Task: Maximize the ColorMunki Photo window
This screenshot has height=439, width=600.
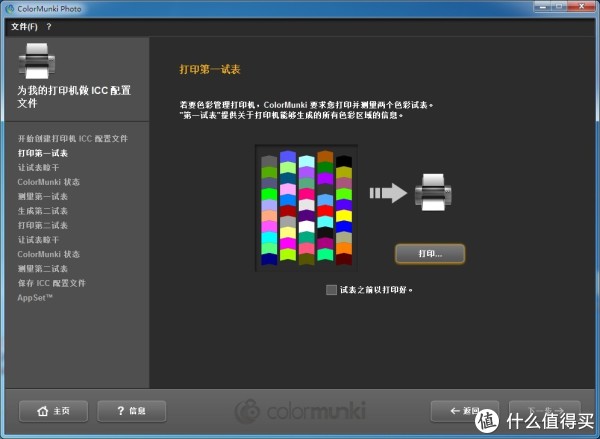Action: 559,7
